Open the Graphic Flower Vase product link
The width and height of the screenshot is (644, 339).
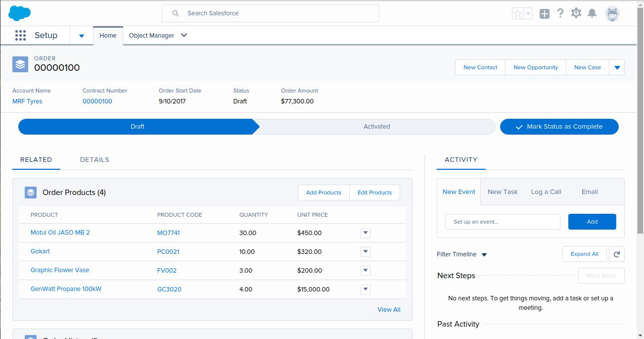(60, 270)
